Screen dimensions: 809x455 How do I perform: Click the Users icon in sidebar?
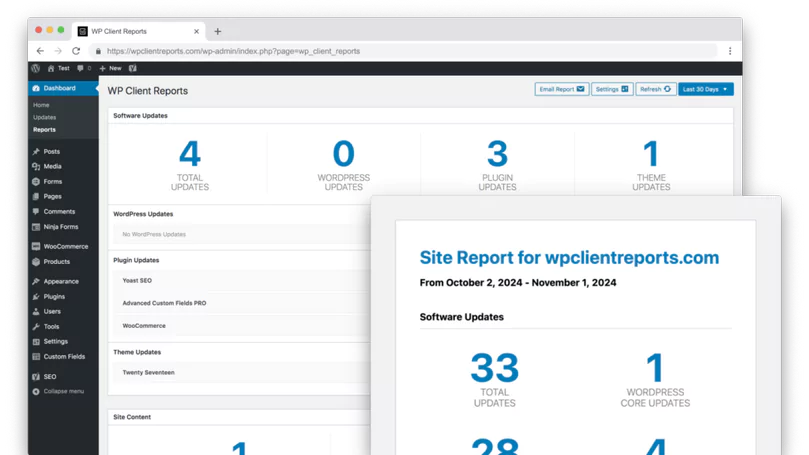(x=36, y=312)
